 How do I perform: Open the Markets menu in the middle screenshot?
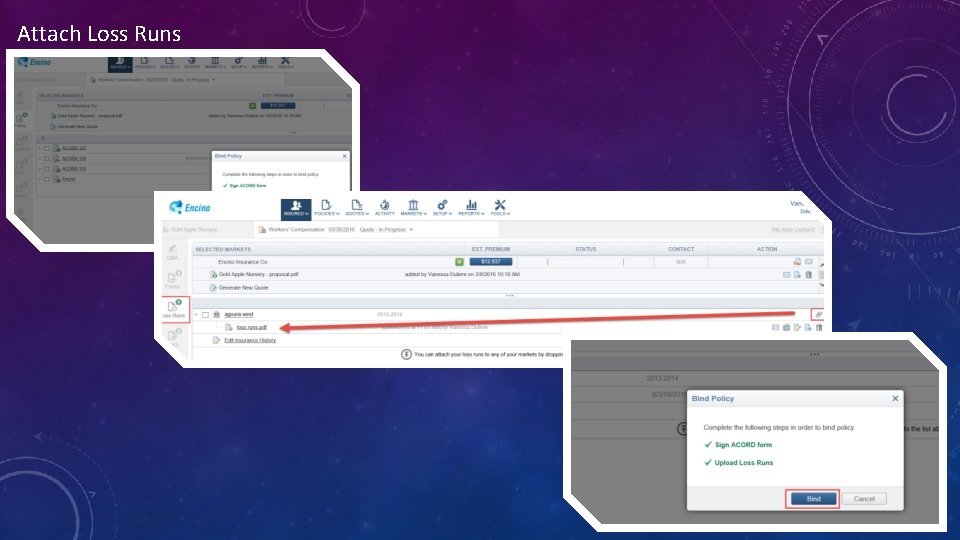pyautogui.click(x=413, y=208)
